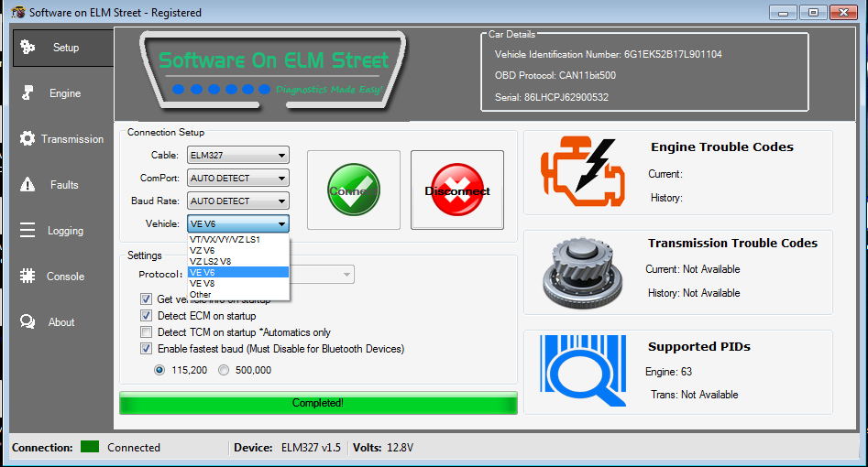The width and height of the screenshot is (868, 467).
Task: Choose VZ LS2 V8 vehicle option
Action: pos(238,261)
